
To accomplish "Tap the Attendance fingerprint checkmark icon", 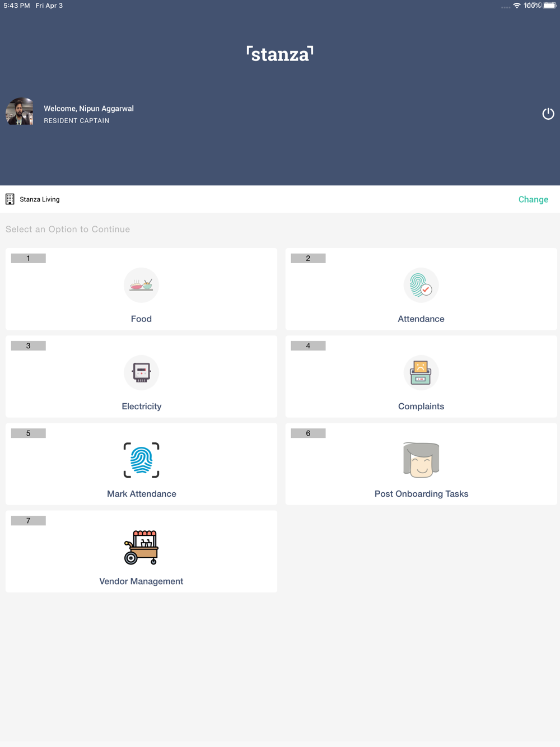I will pyautogui.click(x=421, y=286).
